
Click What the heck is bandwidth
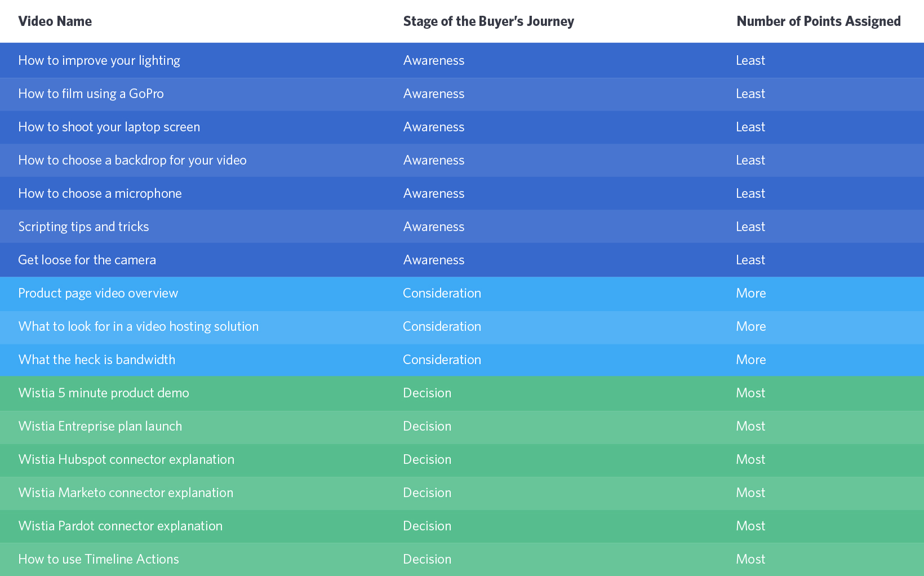96,360
